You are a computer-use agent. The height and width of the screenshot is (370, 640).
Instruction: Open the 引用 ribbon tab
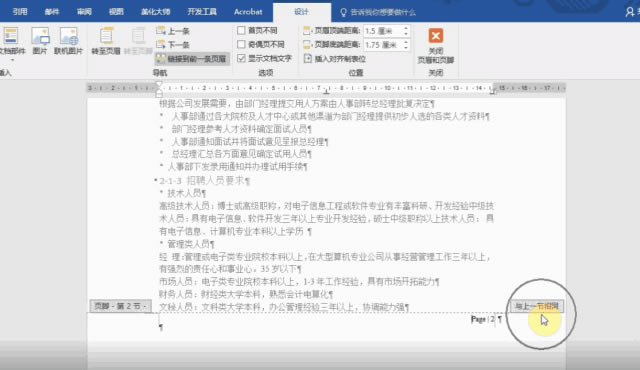20,12
